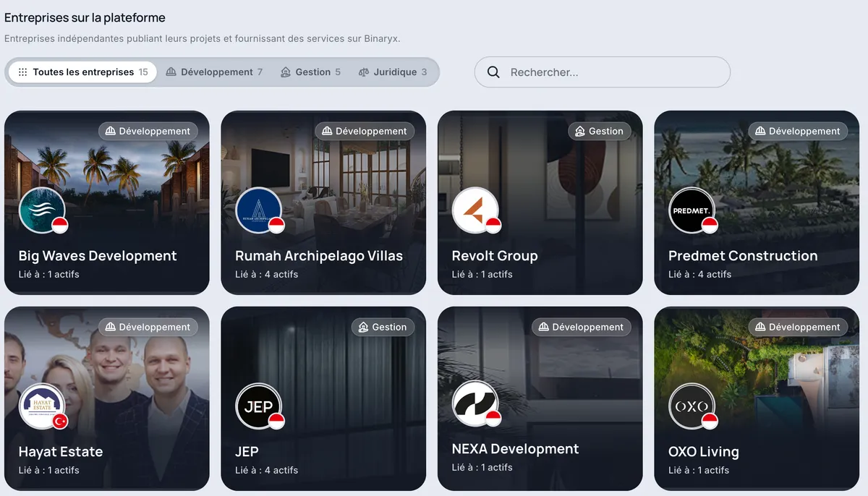Switch to the Développement filter tab
The width and height of the screenshot is (868, 496).
pyautogui.click(x=214, y=72)
